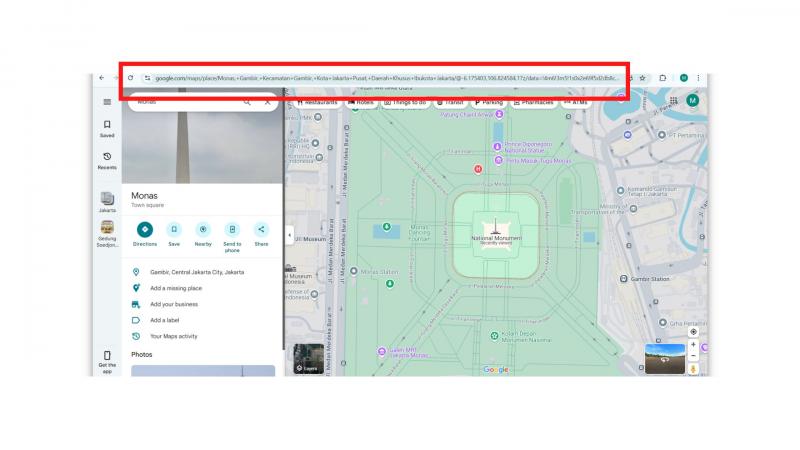
Task: Open Street View preview thumbnail
Action: pos(665,359)
